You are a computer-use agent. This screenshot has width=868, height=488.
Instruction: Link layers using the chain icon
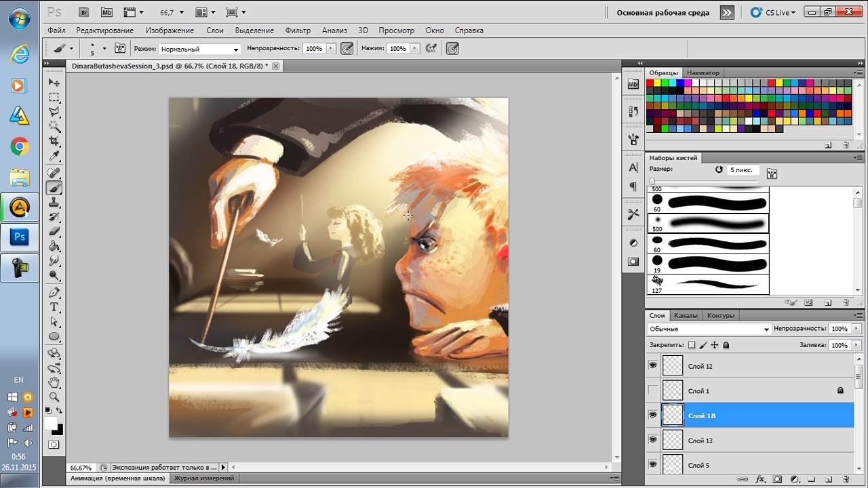[744, 479]
